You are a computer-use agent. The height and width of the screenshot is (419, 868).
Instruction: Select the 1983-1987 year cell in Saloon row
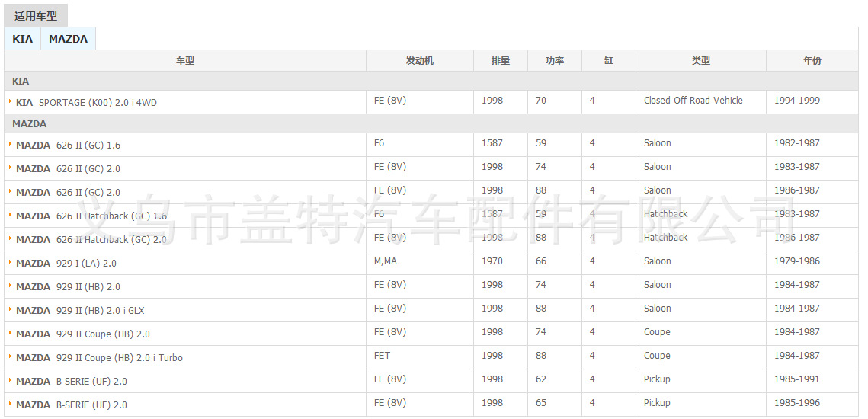(x=812, y=168)
